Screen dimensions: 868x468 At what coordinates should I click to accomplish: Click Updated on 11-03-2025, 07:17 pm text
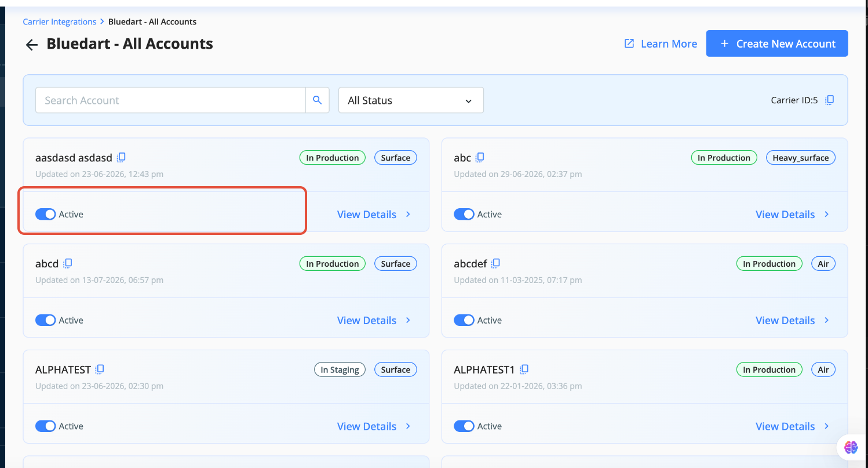pos(518,280)
